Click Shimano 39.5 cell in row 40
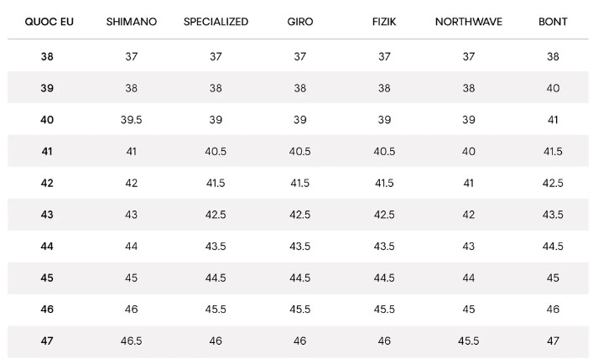Screen dimensions: 593x364 (131, 120)
